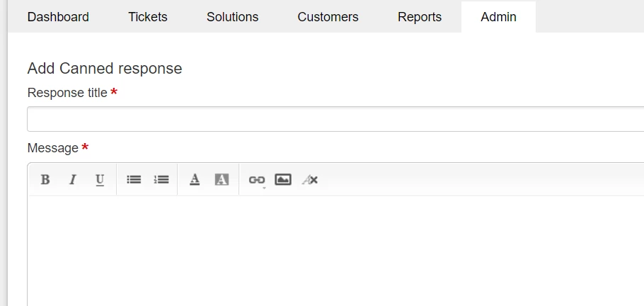View the Reports tab
Screen dimensions: 644x306
point(420,17)
